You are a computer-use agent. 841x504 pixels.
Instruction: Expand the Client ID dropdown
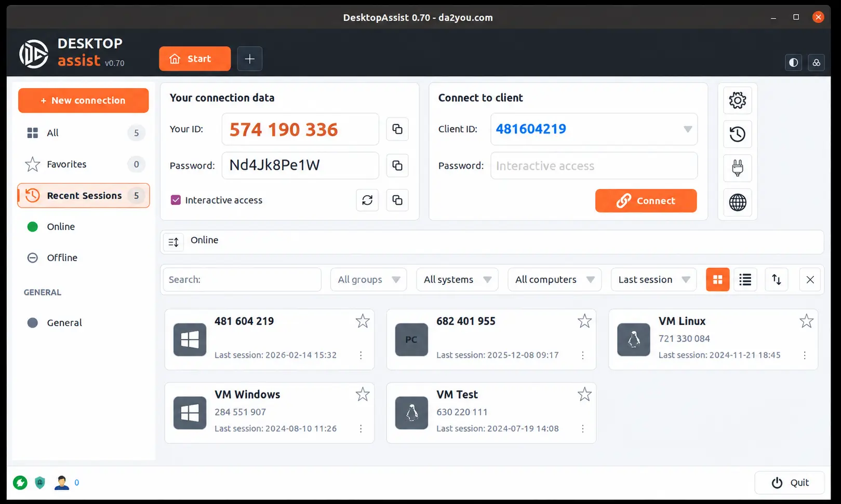click(687, 129)
